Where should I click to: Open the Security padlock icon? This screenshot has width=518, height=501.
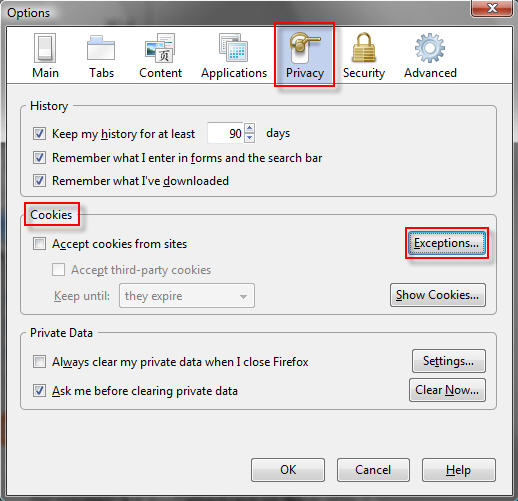[x=364, y=48]
